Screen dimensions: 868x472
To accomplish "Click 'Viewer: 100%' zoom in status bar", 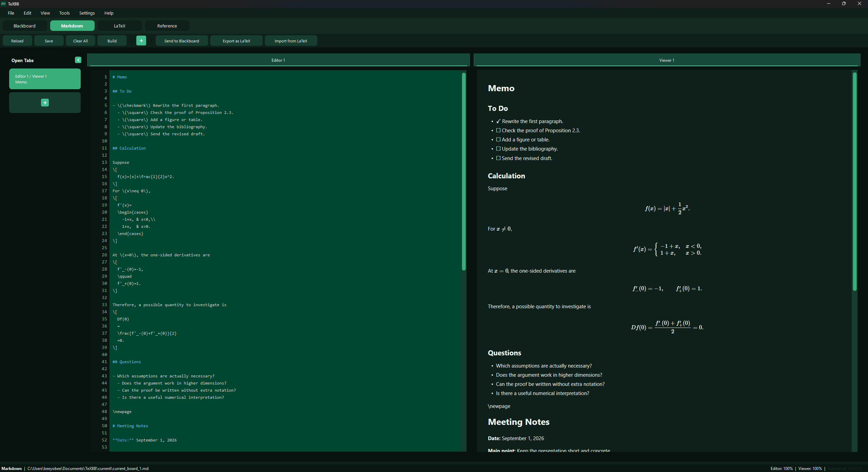I will [810, 468].
